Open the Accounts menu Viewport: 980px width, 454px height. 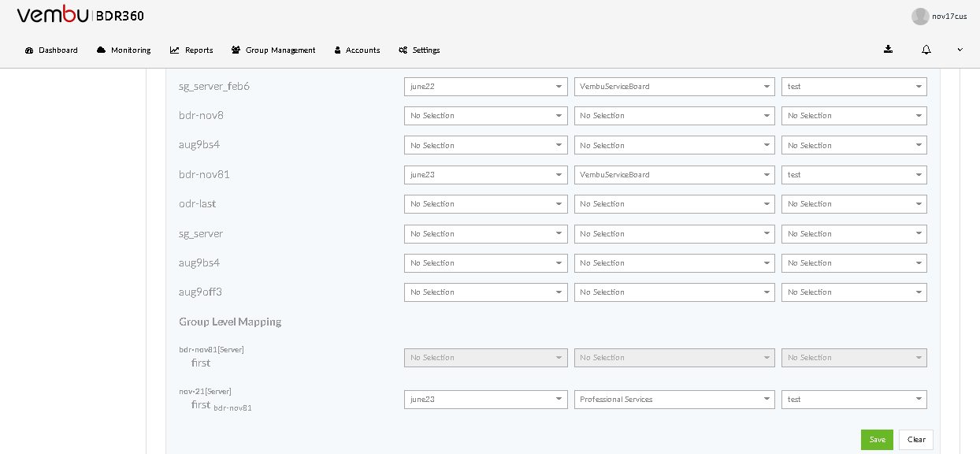[357, 50]
